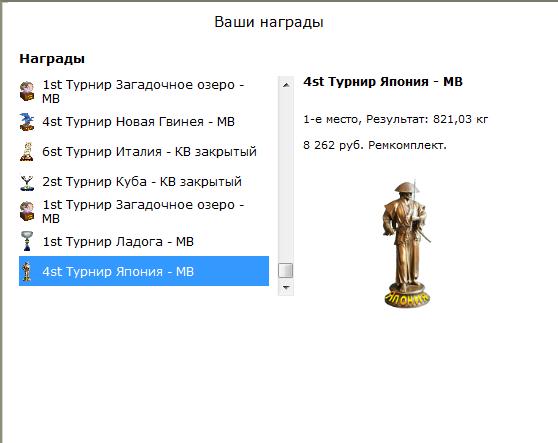Click the prize text 8 262 руб. Ремкомплект
558x443 pixels.
click(375, 145)
